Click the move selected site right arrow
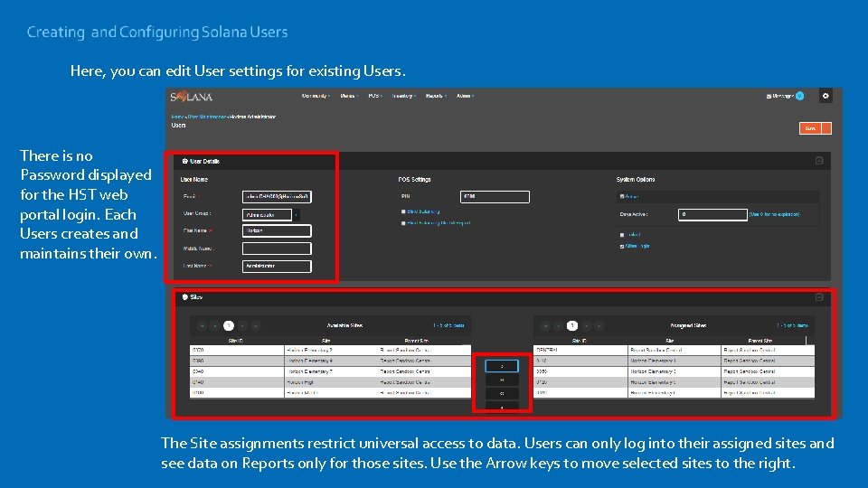Viewport: 868px width, 488px height. (x=502, y=366)
